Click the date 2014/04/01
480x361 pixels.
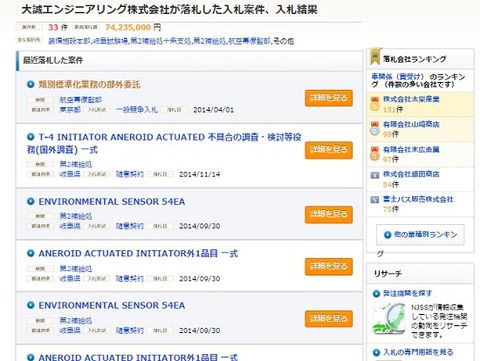point(213,110)
